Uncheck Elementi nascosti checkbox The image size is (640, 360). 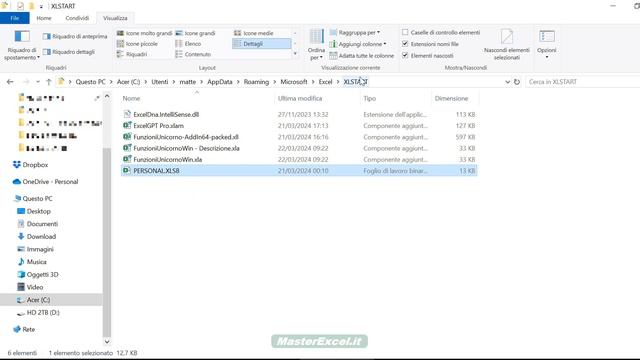tap(405, 55)
